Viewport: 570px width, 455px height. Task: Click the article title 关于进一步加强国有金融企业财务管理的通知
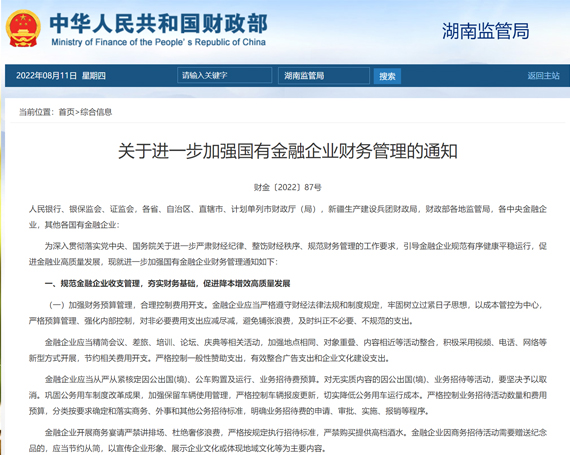(288, 151)
